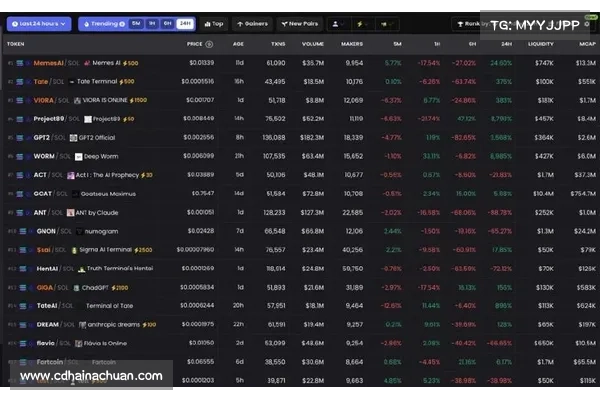Click the 500 boost badge on Tate Terminal row

[x=127, y=82]
